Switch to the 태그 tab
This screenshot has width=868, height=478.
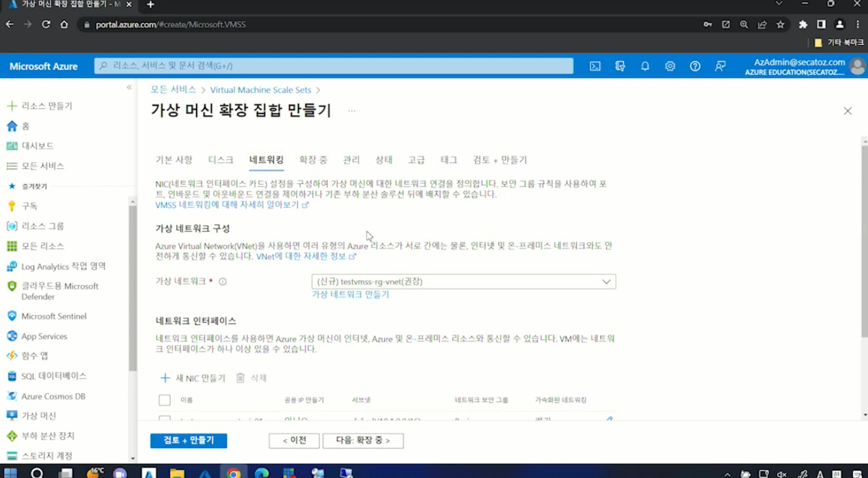coord(448,159)
